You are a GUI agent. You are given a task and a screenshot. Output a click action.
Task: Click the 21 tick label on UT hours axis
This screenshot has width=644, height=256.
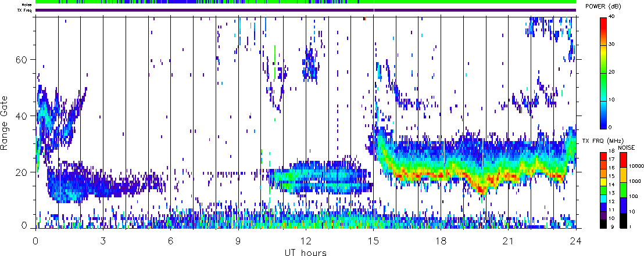[x=509, y=240]
